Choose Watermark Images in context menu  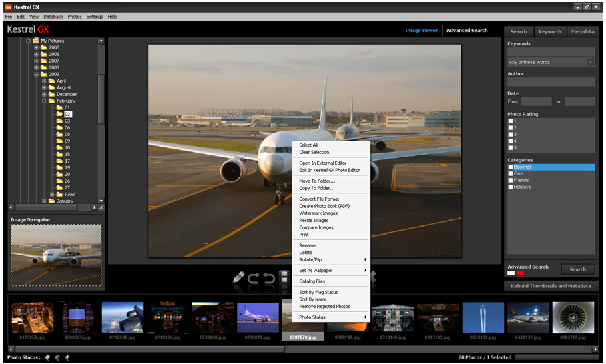[331, 213]
